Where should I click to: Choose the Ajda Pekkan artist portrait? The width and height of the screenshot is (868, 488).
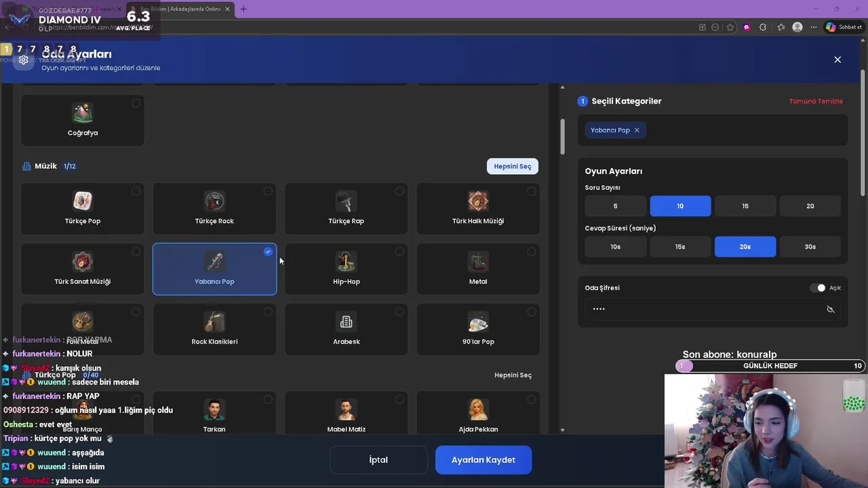pos(478,409)
